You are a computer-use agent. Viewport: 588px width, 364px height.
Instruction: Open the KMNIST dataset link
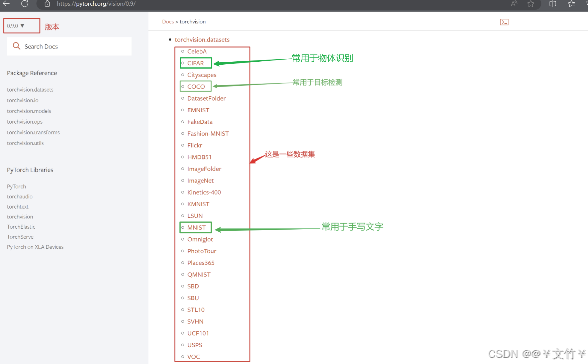click(x=198, y=204)
